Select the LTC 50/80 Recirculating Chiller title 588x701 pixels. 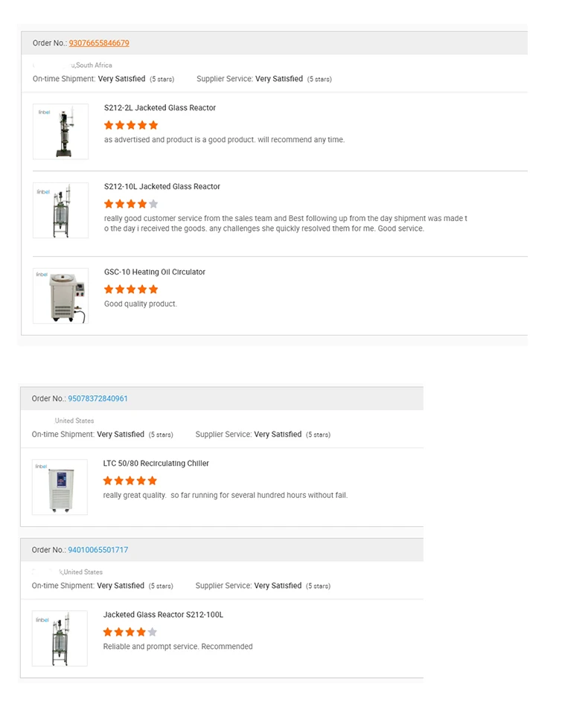(x=156, y=463)
